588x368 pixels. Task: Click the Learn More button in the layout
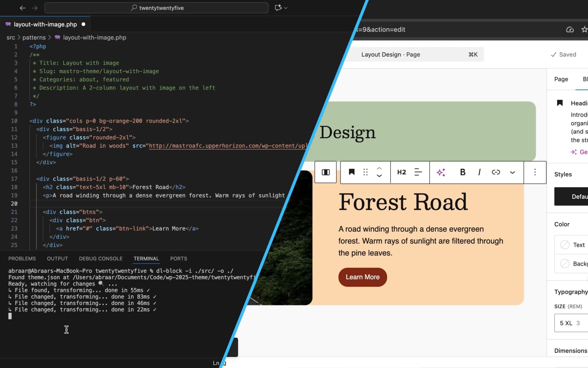[x=363, y=277]
